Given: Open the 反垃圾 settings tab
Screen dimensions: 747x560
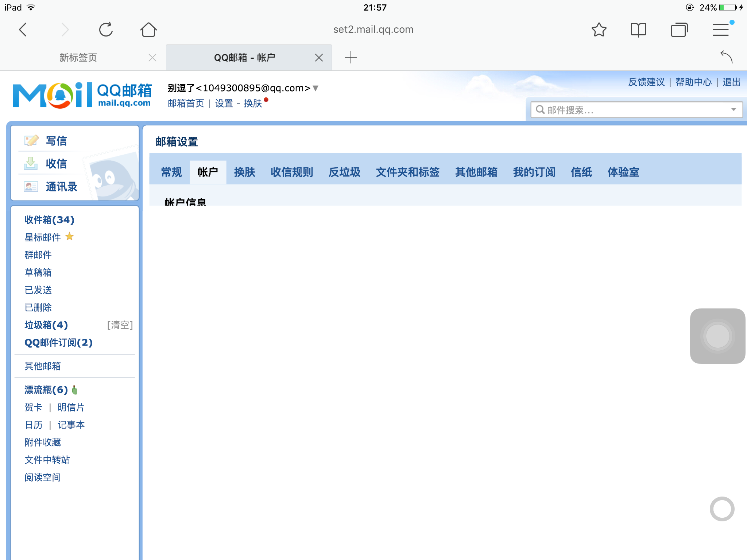Looking at the screenshot, I should (x=344, y=172).
